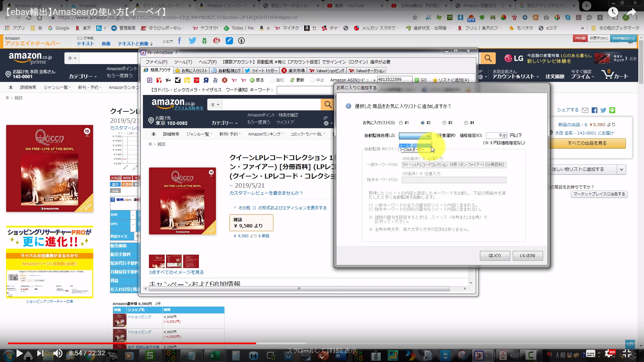Click the ASIN code input field 4813522599
644x362 pixels.
coord(395,80)
